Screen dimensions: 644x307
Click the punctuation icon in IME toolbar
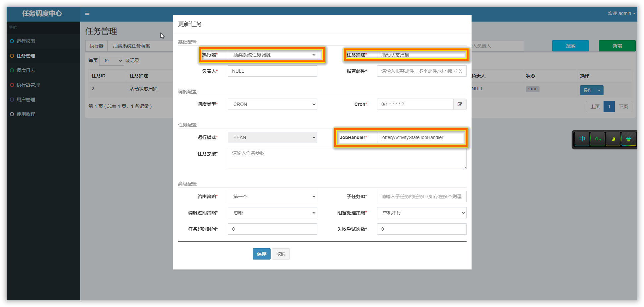[x=598, y=139]
